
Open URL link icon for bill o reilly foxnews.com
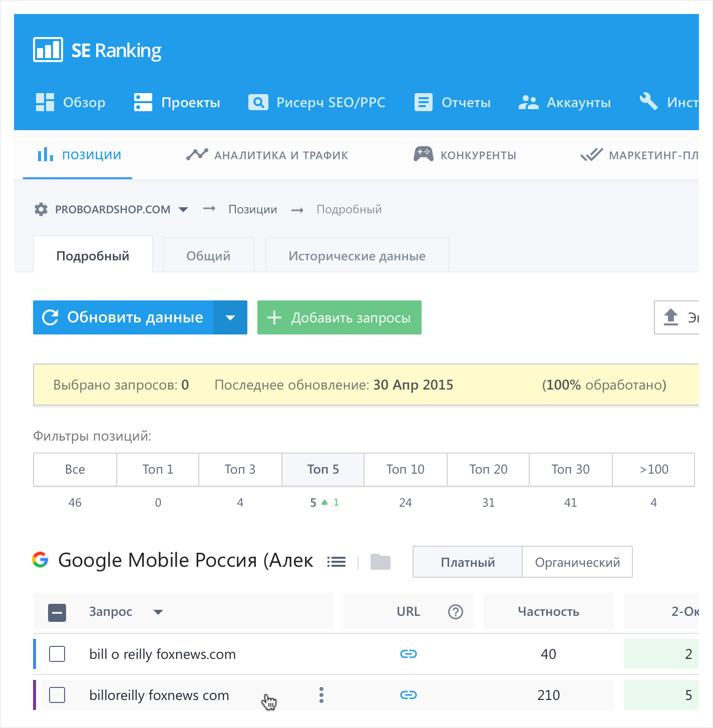[408, 654]
